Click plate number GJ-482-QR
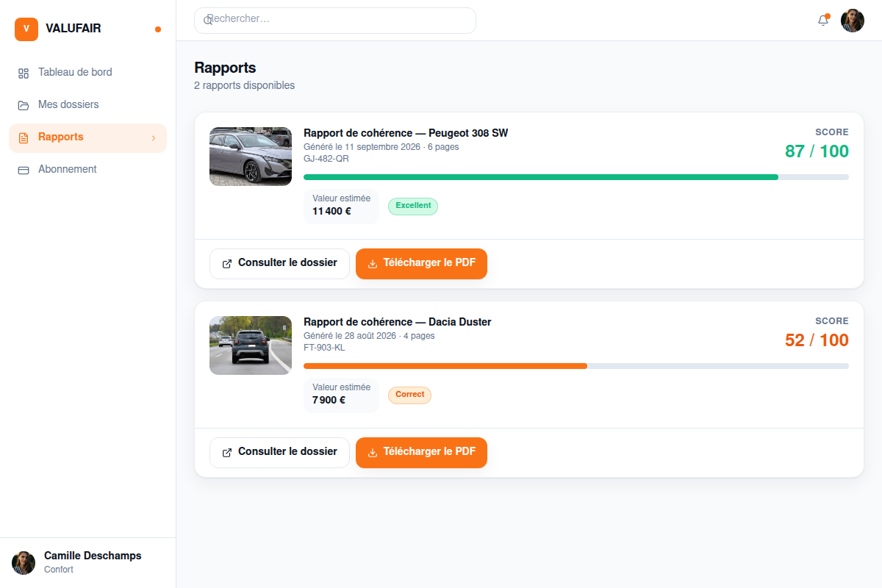This screenshot has width=882, height=588. click(x=326, y=159)
